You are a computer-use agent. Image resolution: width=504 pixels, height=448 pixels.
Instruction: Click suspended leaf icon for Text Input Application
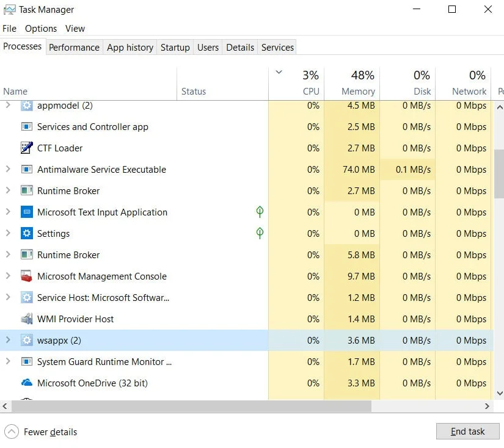click(x=260, y=212)
